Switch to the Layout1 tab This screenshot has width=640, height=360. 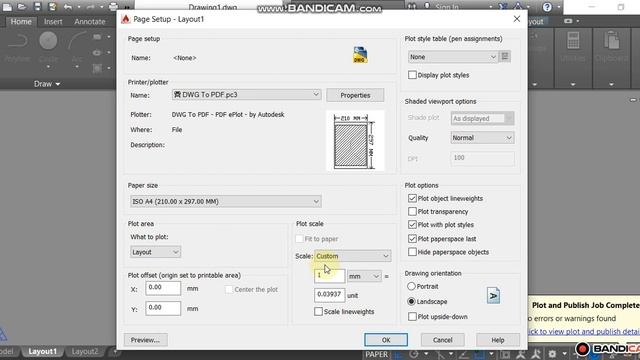click(42, 351)
